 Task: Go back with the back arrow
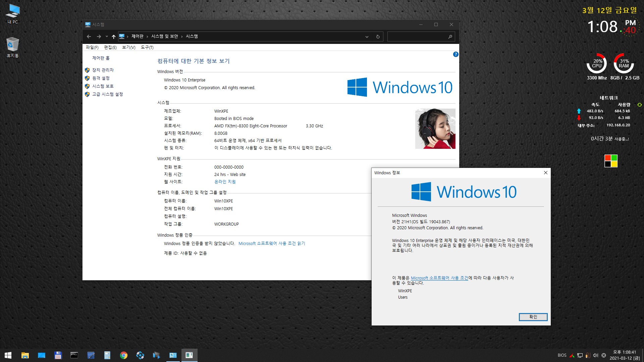coord(89,37)
